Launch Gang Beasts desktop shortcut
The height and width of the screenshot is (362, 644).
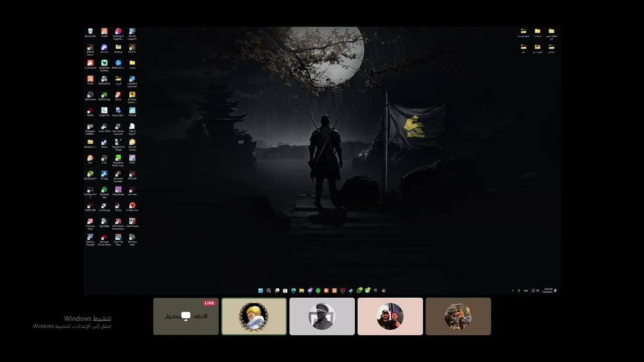coord(118,191)
